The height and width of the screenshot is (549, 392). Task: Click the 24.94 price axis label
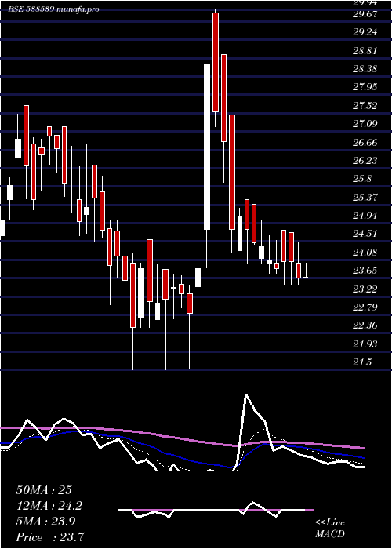tap(365, 216)
